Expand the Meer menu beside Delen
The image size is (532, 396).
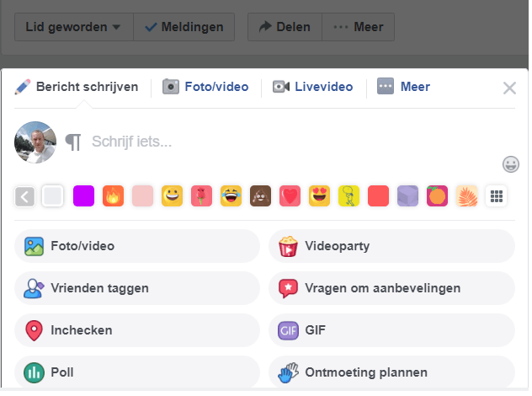pos(359,27)
